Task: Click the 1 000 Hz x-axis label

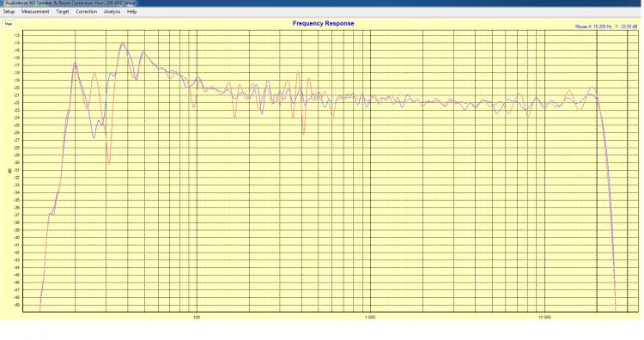Action: (370, 318)
